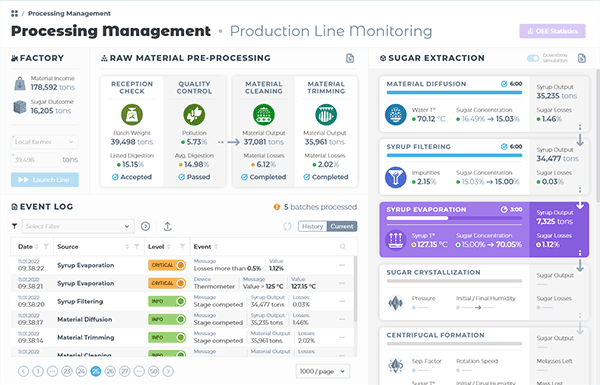The width and height of the screenshot is (600, 385).
Task: Toggle CRITICAL switch for 09:38:22 event
Action: (167, 265)
